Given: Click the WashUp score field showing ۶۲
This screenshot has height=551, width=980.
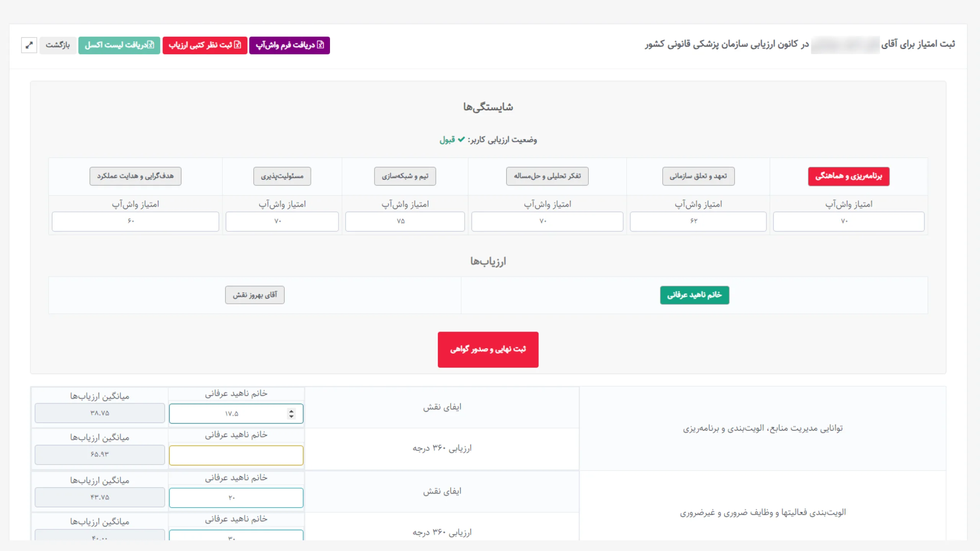Looking at the screenshot, I should pyautogui.click(x=698, y=221).
